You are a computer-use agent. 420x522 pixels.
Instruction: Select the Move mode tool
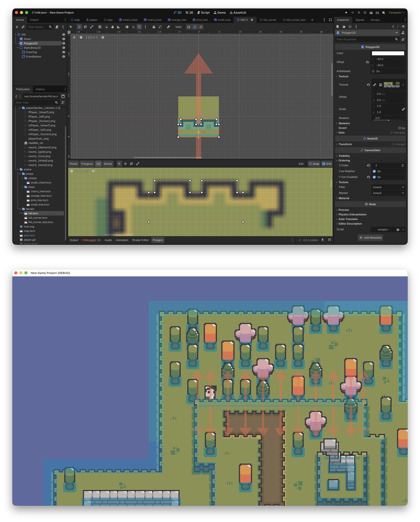(x=79, y=27)
